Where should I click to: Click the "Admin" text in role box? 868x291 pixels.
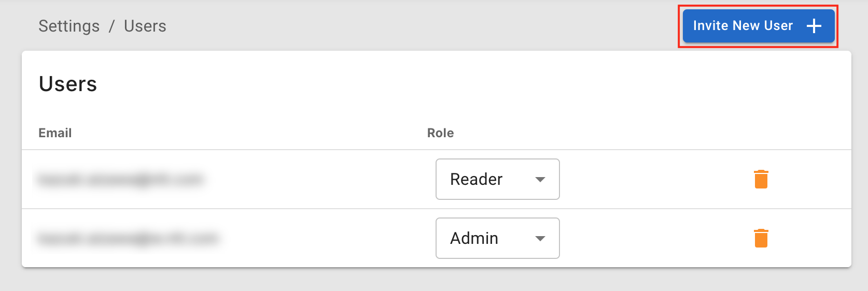[474, 238]
